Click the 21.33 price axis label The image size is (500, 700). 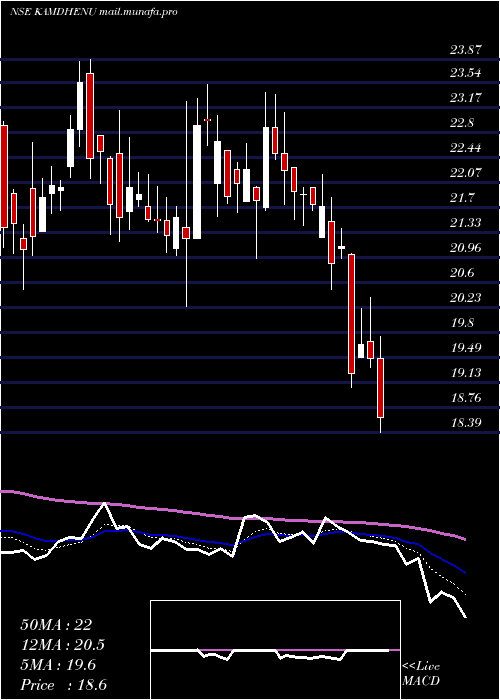[466, 223]
